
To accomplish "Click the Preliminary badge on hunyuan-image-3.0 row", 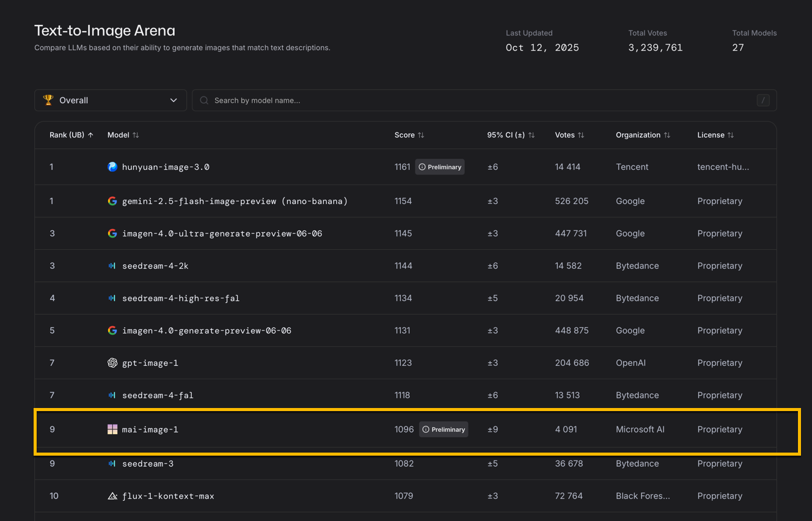I will click(440, 167).
